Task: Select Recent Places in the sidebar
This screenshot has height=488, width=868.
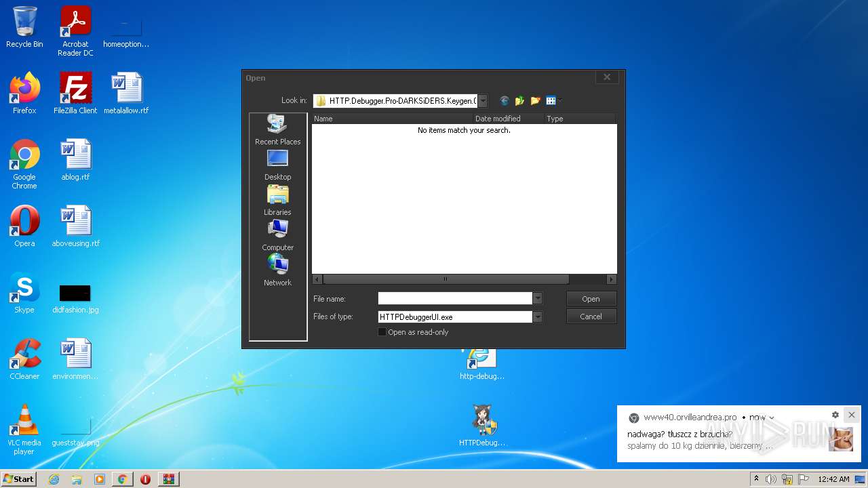Action: pyautogui.click(x=277, y=129)
